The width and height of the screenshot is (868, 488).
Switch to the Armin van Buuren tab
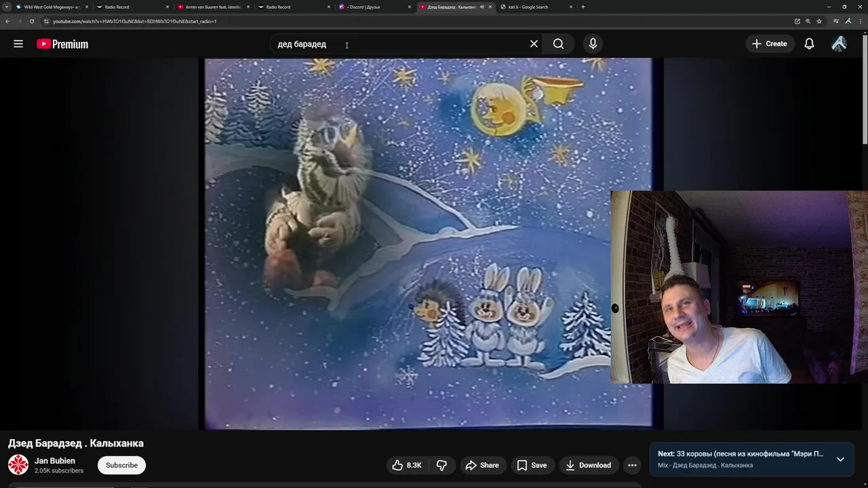point(213,7)
